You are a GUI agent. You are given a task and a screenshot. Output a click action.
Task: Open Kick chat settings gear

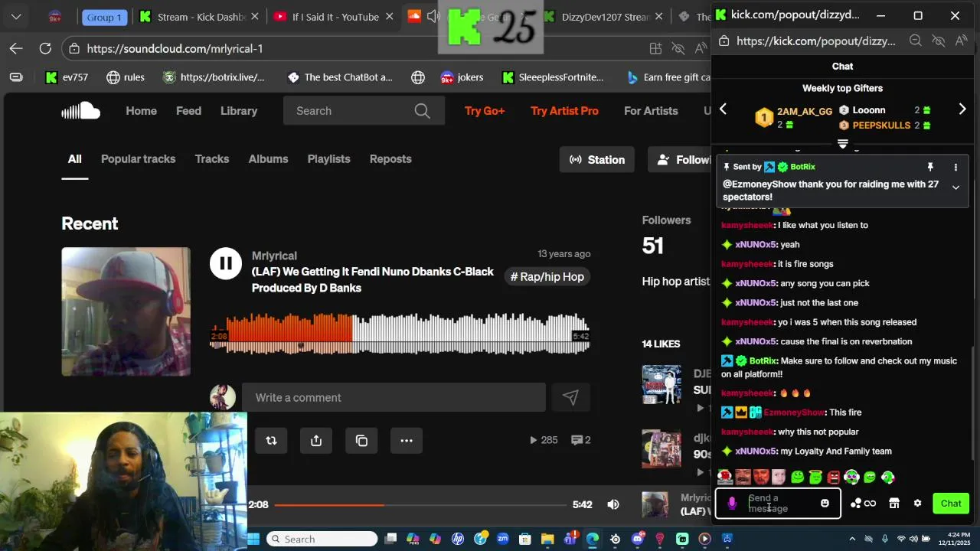click(917, 503)
